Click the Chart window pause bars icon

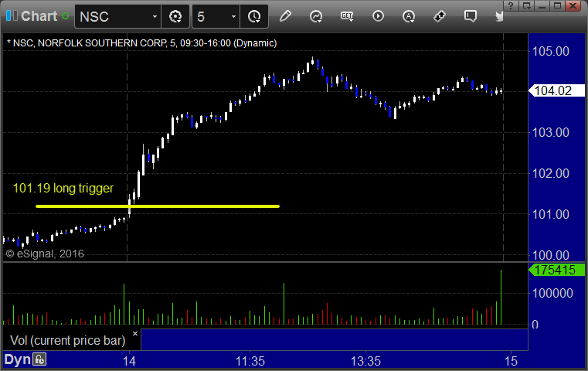point(12,15)
